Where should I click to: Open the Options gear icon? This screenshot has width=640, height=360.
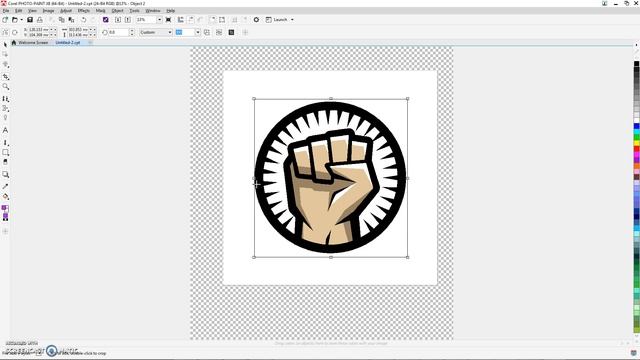[x=256, y=20]
